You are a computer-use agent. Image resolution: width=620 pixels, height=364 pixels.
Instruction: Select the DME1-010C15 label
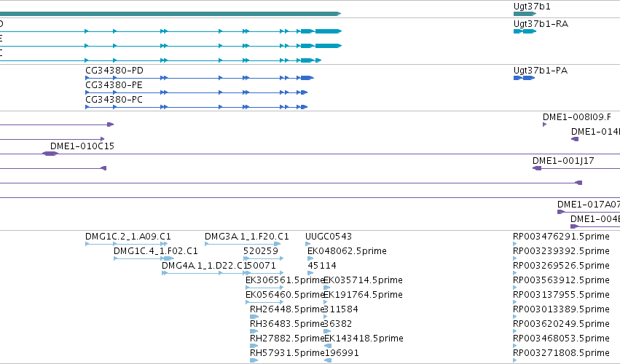pos(82,146)
